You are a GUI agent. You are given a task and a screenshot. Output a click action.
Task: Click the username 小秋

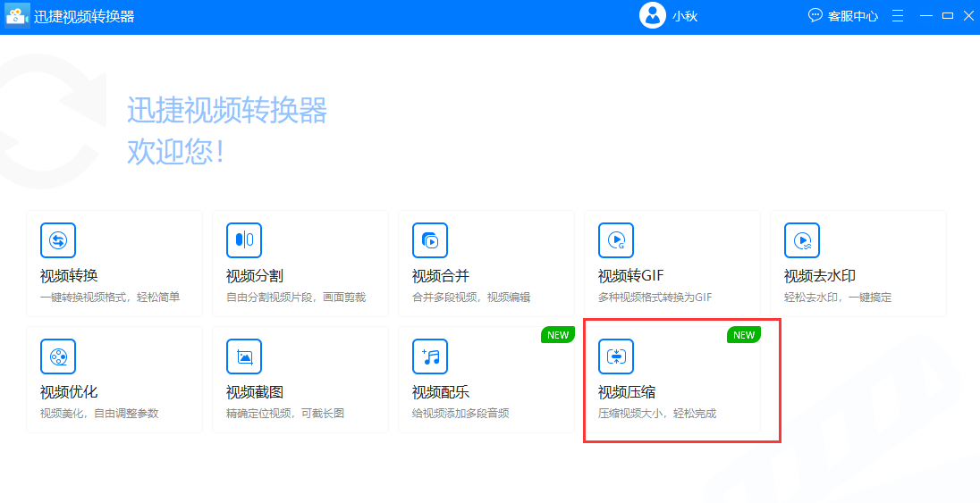pos(685,16)
